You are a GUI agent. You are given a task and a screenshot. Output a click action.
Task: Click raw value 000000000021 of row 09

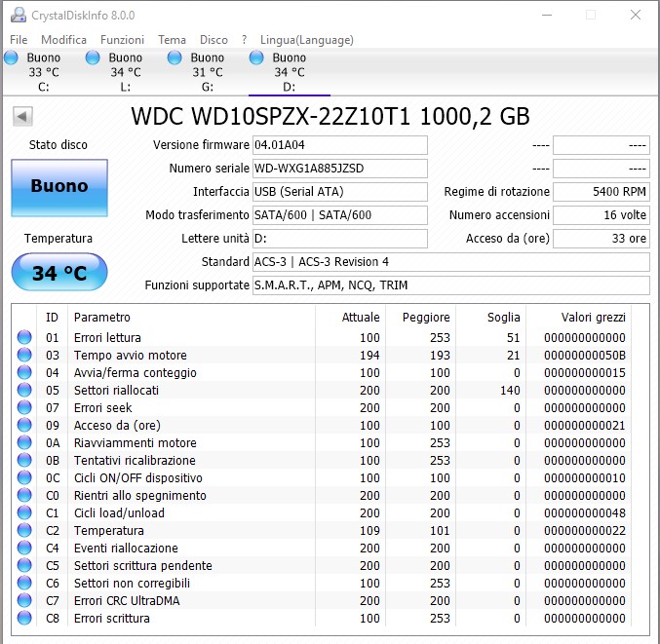click(585, 426)
